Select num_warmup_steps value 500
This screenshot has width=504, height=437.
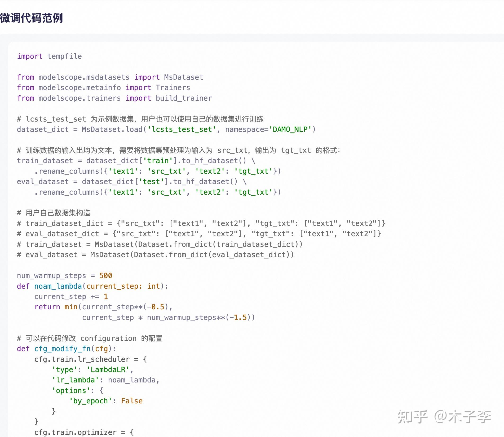pyautogui.click(x=105, y=275)
